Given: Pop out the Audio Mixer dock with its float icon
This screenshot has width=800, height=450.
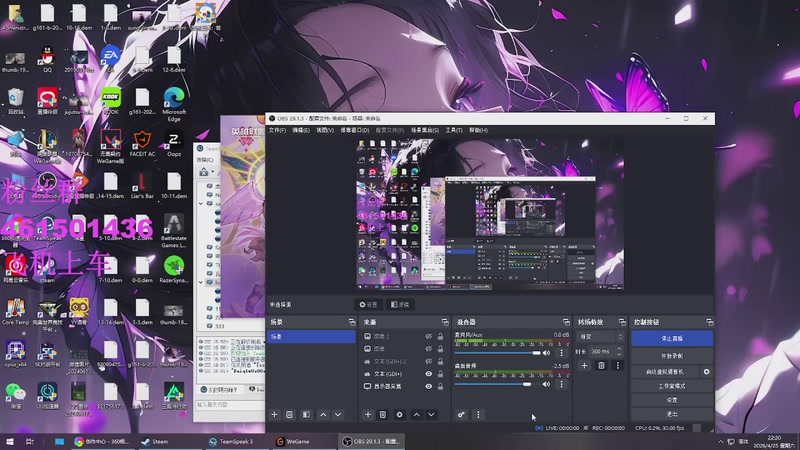Looking at the screenshot, I should pos(566,322).
